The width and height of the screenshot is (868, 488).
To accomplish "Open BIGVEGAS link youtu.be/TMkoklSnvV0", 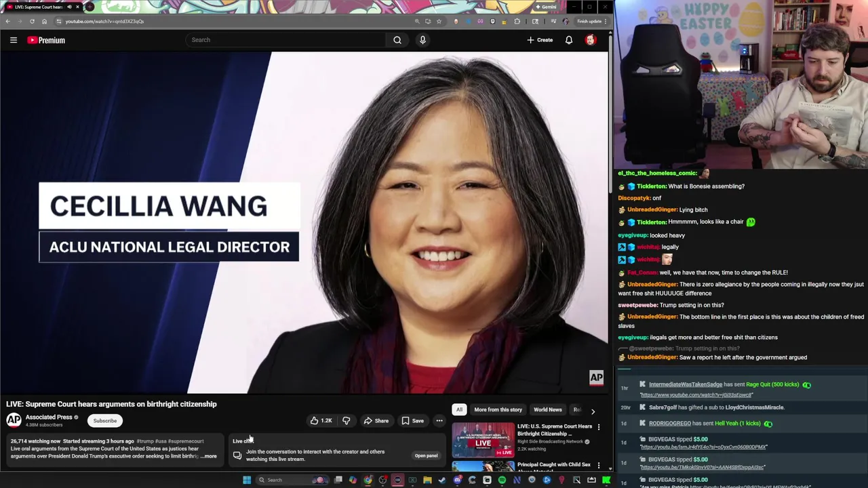I will tap(702, 468).
